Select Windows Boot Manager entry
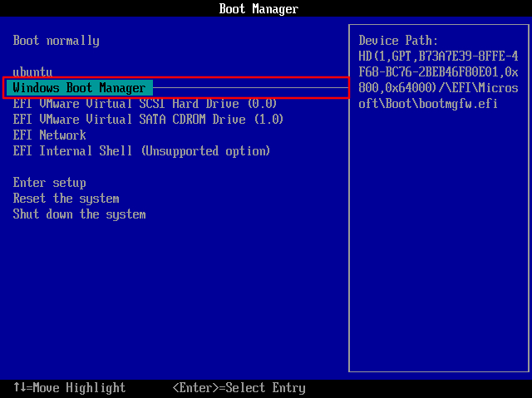 pos(80,88)
